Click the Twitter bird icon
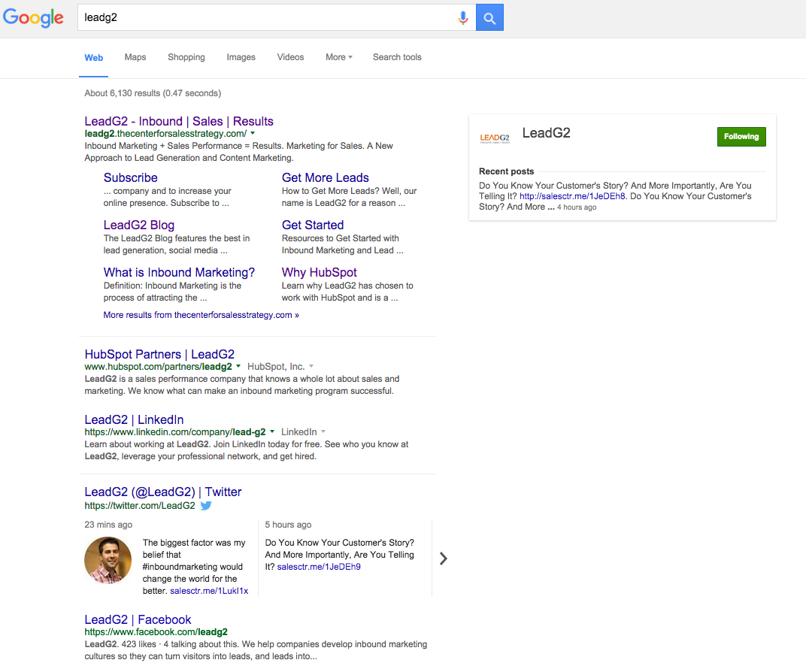Viewport: 806px width, 672px height. [206, 506]
